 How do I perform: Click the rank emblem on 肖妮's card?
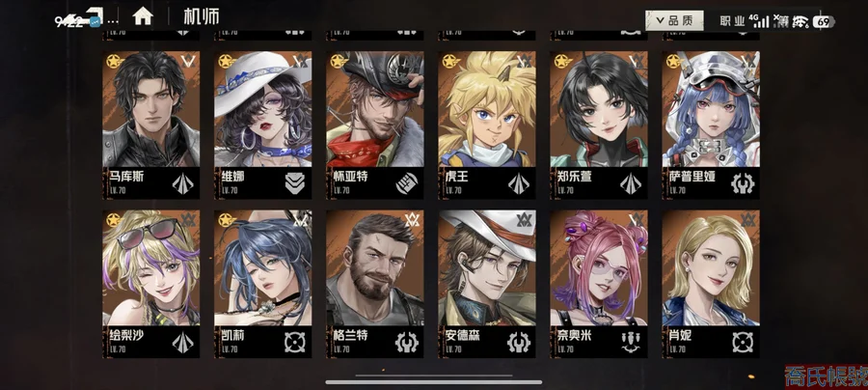(x=747, y=220)
